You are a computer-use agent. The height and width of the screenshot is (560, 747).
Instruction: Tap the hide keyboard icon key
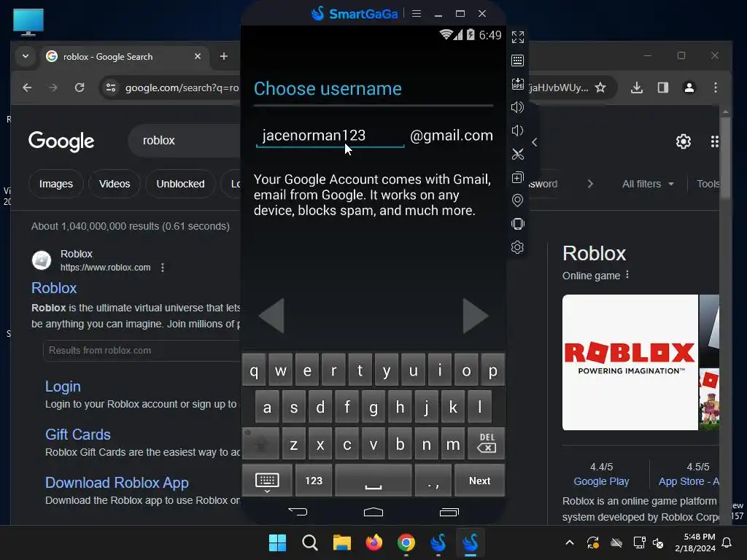267,481
